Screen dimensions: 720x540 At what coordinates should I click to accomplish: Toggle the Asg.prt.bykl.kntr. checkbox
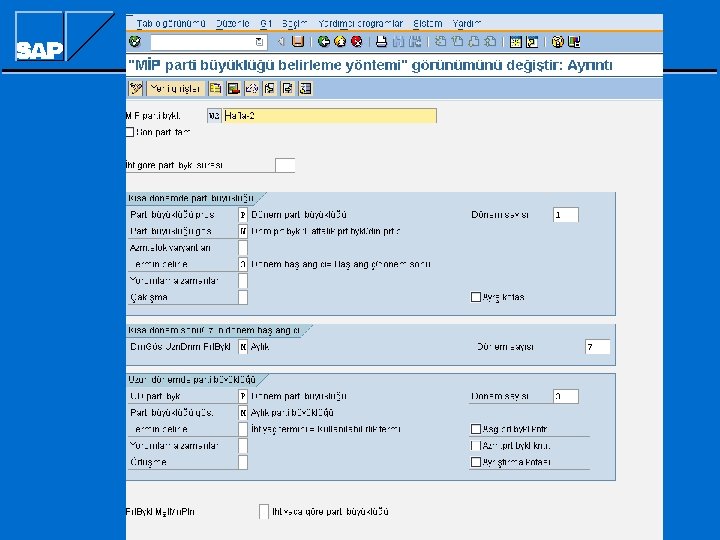tap(476, 429)
